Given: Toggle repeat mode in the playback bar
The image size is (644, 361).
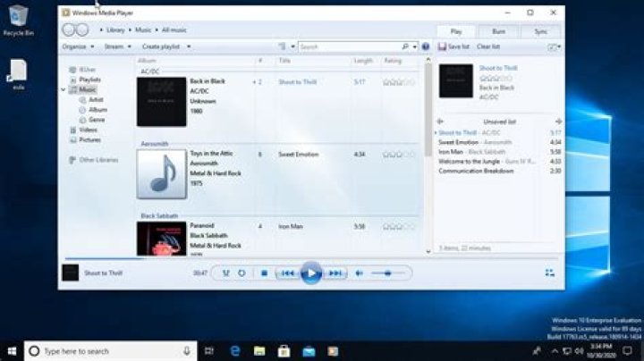Looking at the screenshot, I should (241, 273).
